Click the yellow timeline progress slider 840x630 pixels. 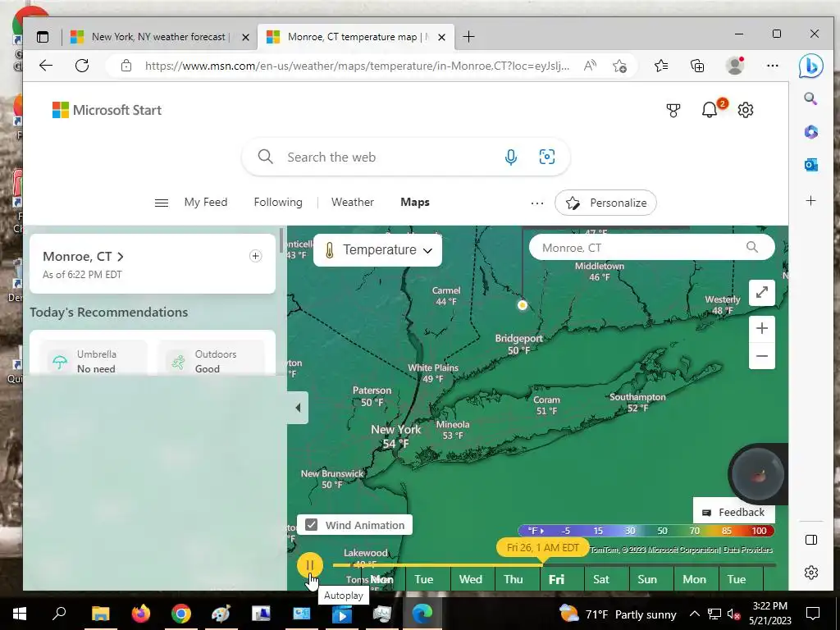pos(543,548)
